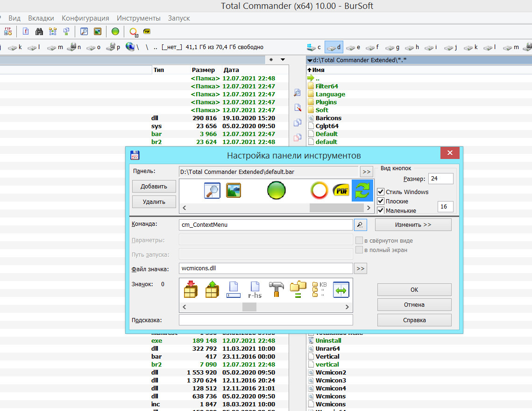Disable the "Маленькие" checkbox

[381, 210]
